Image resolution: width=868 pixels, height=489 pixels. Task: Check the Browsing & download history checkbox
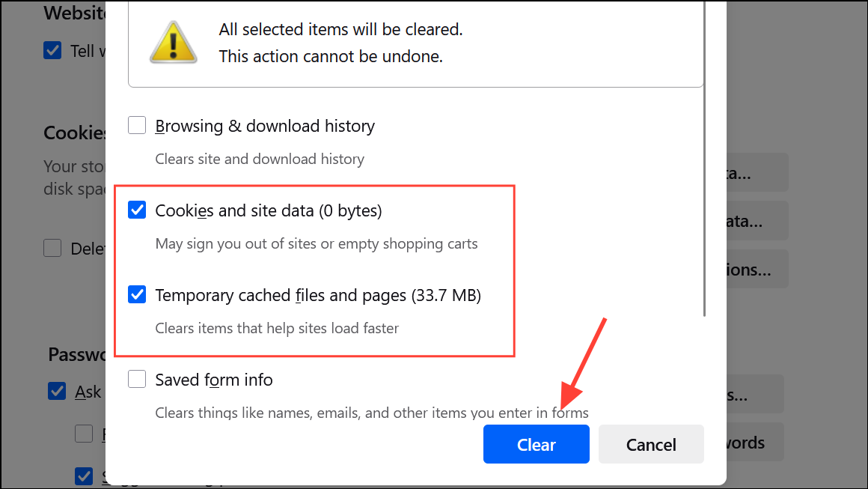[137, 125]
